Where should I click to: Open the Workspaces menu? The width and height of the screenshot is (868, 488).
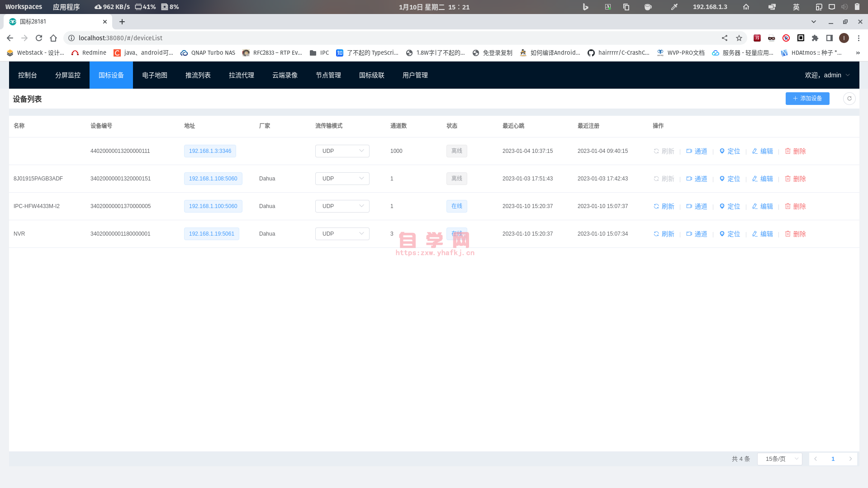(24, 7)
